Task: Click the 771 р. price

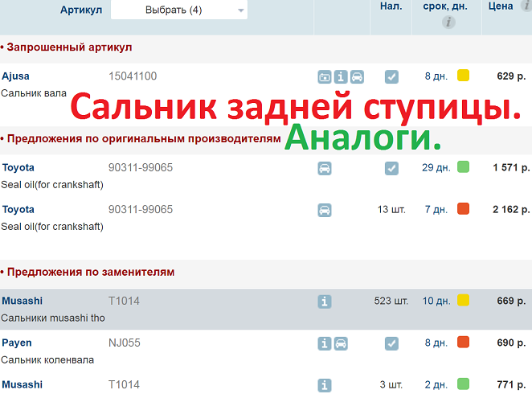Action: coord(511,384)
